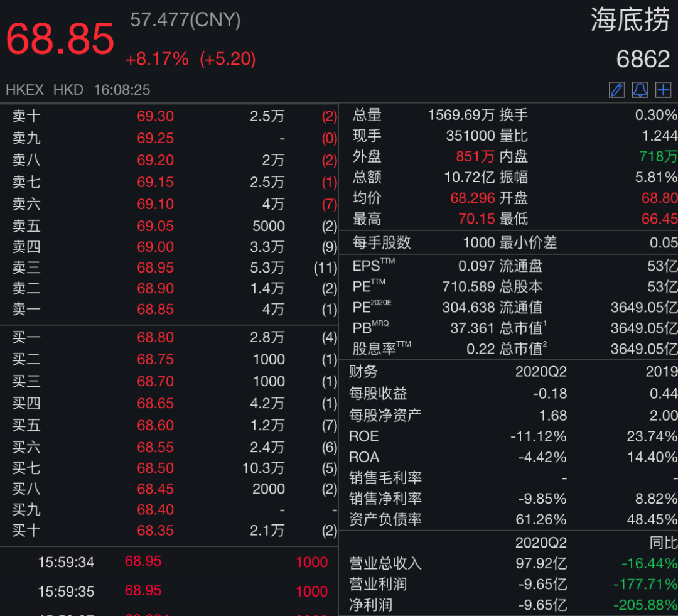
Task: Click the HKEX exchange label
Action: 24,90
